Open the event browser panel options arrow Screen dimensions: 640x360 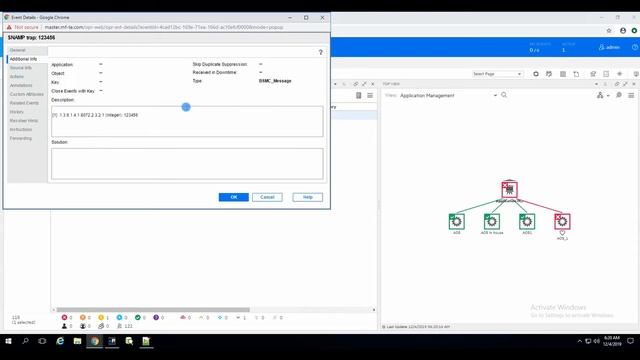336,84
